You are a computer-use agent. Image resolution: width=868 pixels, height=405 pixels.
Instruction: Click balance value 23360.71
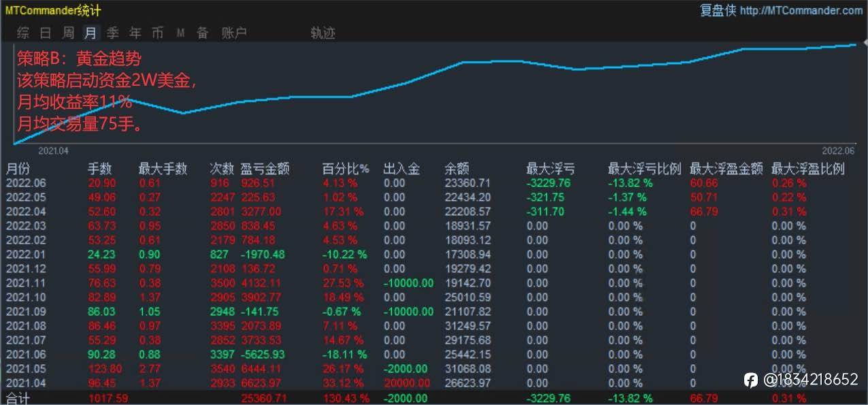click(x=467, y=183)
